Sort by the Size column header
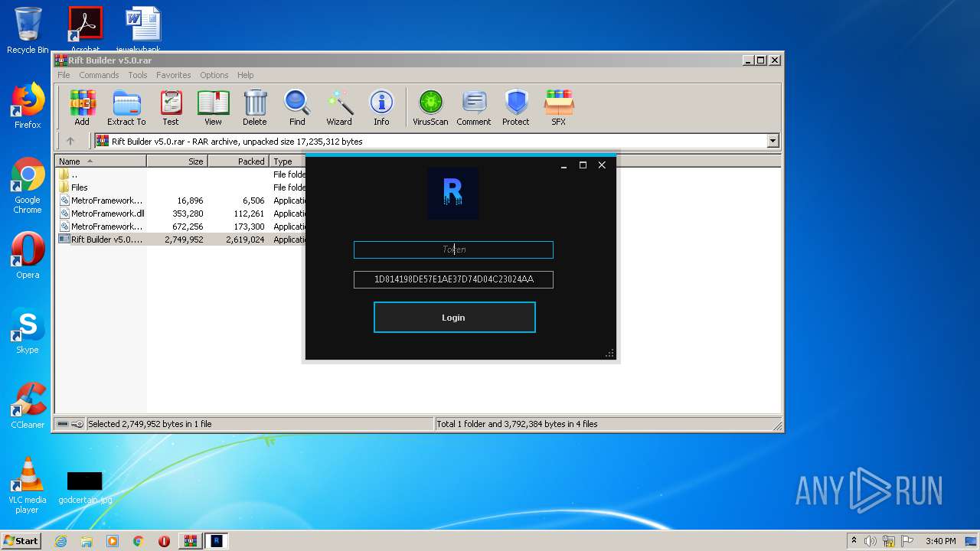Viewport: 980px width, 551px height. [177, 161]
